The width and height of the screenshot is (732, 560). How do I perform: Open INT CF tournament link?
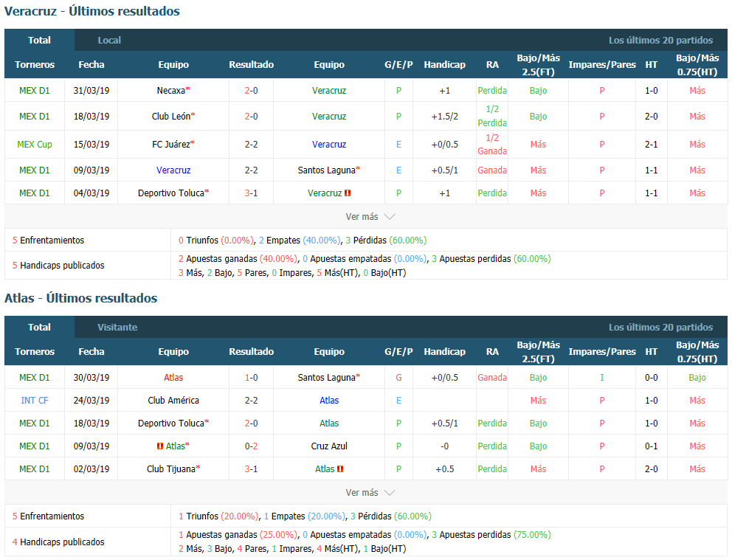pos(35,401)
